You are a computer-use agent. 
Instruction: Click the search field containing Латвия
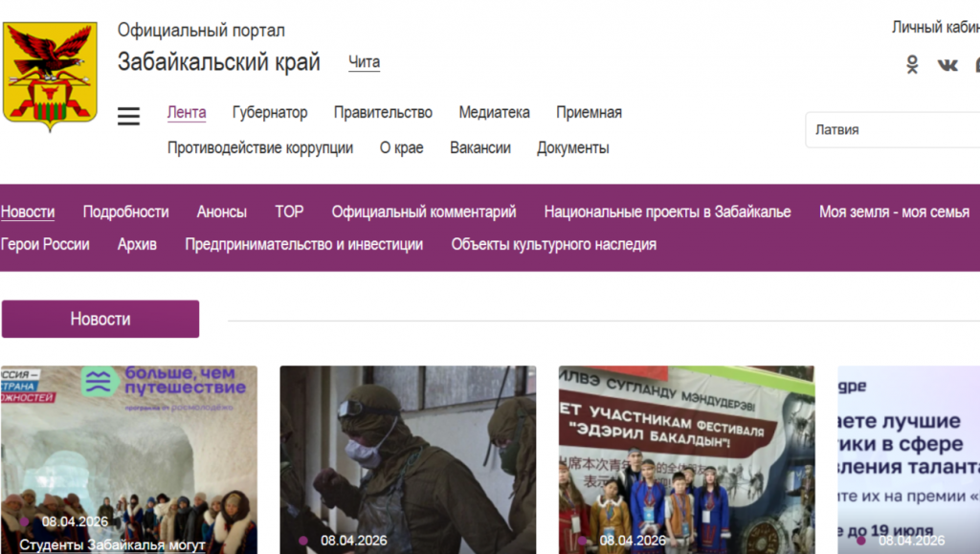[890, 130]
